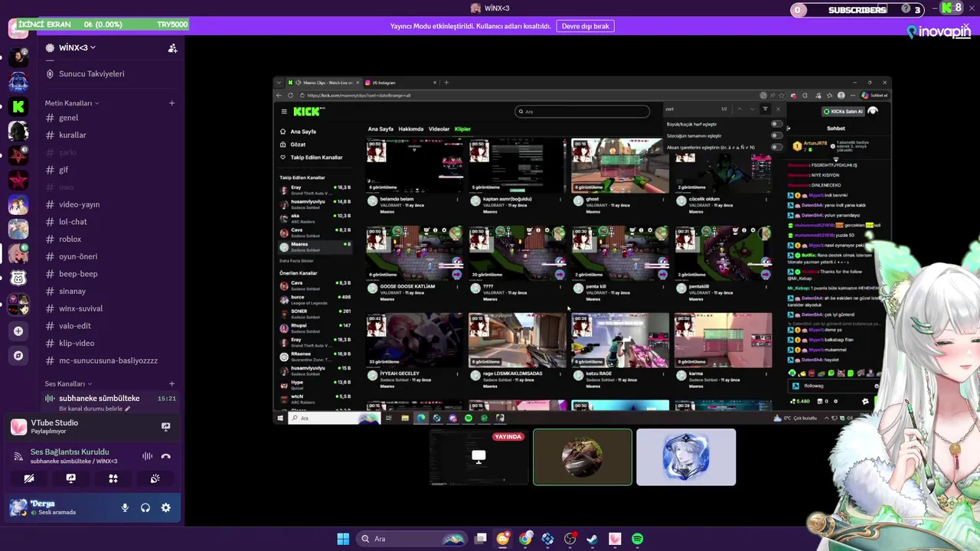The image size is (980, 551).
Task: Open the video-yayın text channel
Action: click(111, 204)
